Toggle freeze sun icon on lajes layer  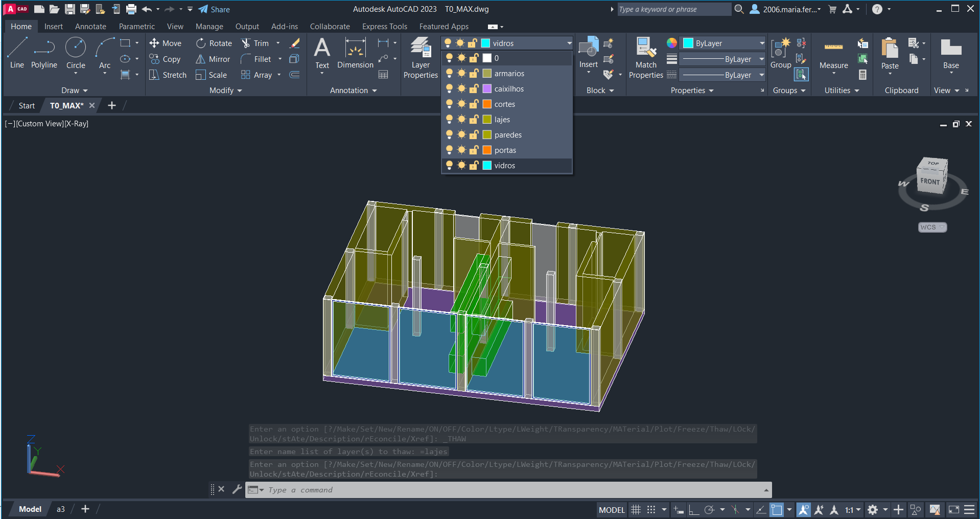(x=461, y=120)
